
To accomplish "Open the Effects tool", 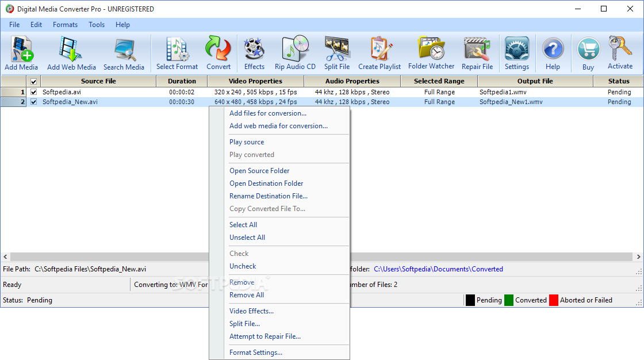I will point(254,53).
